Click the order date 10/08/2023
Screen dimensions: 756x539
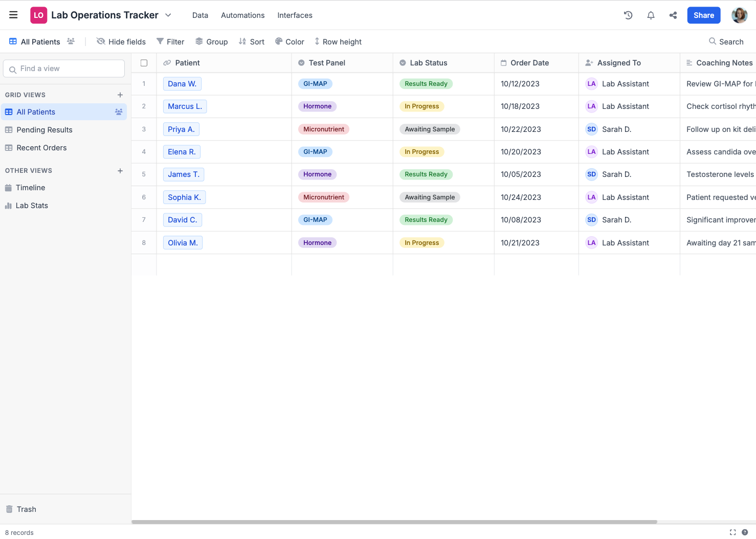[x=521, y=220]
